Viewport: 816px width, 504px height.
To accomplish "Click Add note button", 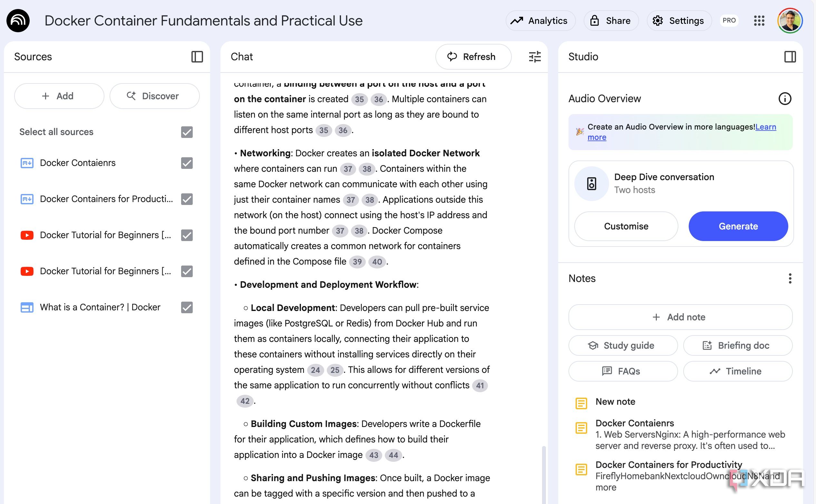I will (x=680, y=317).
